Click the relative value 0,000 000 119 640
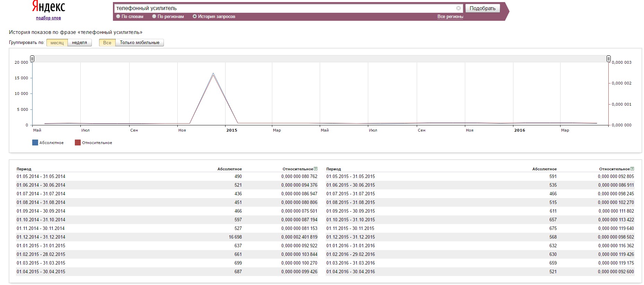The image size is (644, 285). [x=616, y=228]
